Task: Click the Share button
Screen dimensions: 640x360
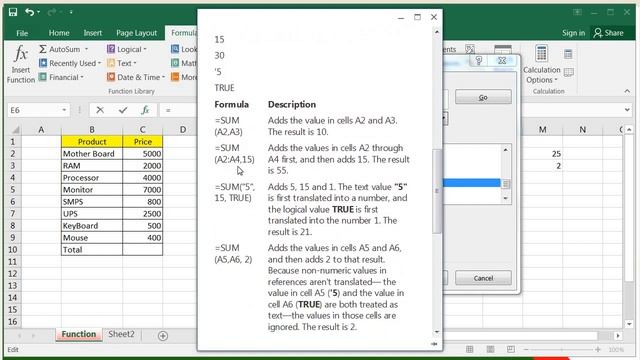Action: tap(609, 33)
